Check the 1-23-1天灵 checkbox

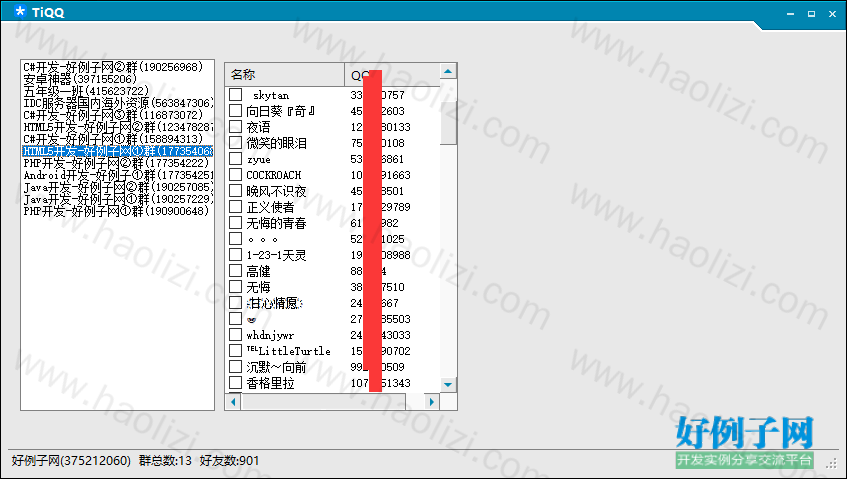(235, 254)
